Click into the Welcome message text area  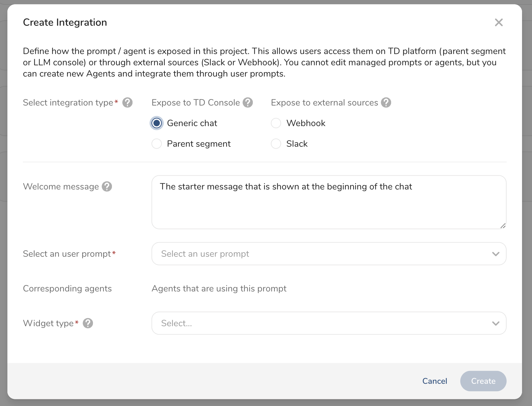click(329, 206)
